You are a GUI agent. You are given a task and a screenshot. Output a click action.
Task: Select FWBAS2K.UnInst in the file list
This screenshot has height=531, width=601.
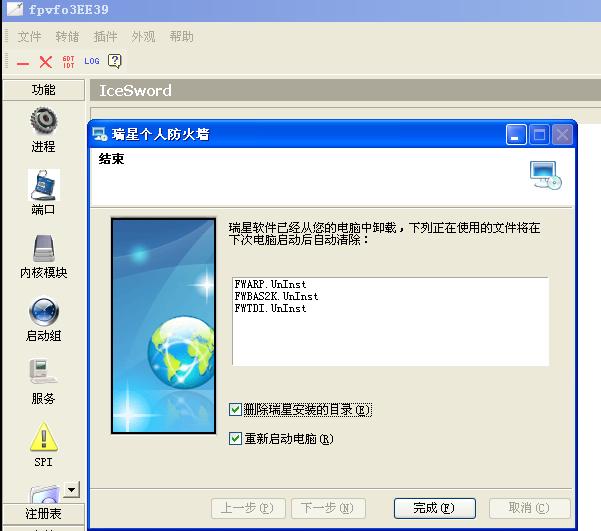[x=276, y=296]
